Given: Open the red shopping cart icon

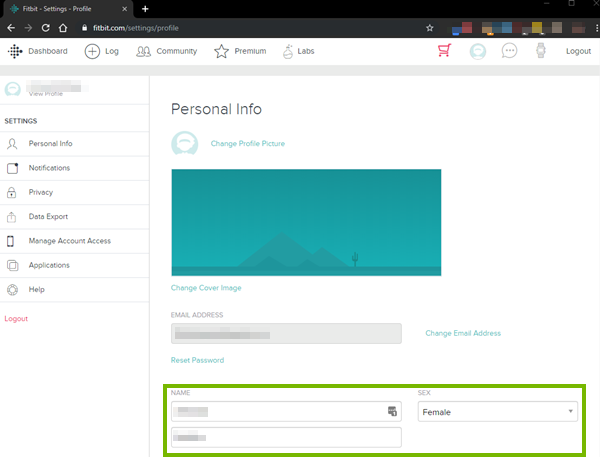Looking at the screenshot, I should (x=444, y=51).
